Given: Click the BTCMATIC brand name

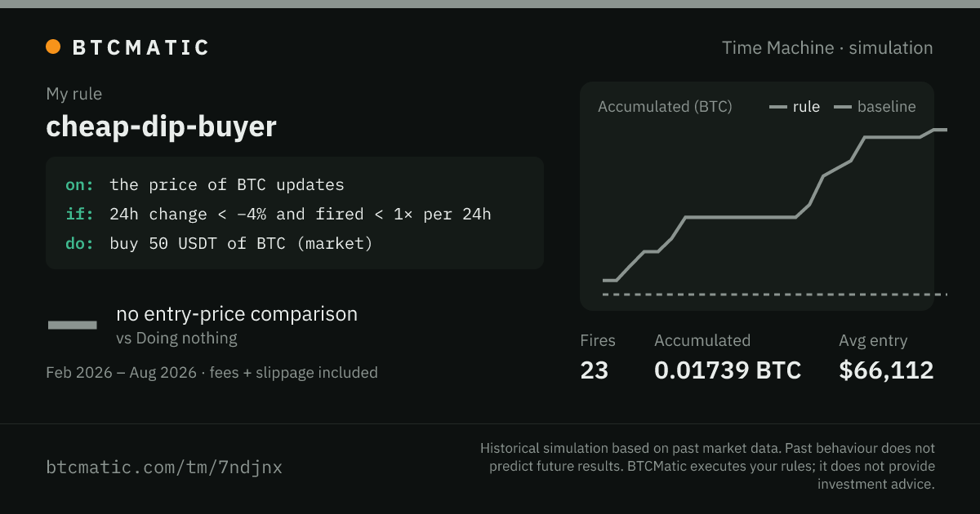Looking at the screenshot, I should click(141, 47).
